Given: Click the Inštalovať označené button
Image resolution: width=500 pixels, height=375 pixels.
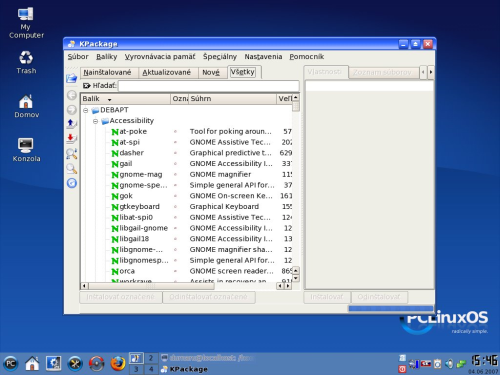Looking at the screenshot, I should pyautogui.click(x=120, y=297).
